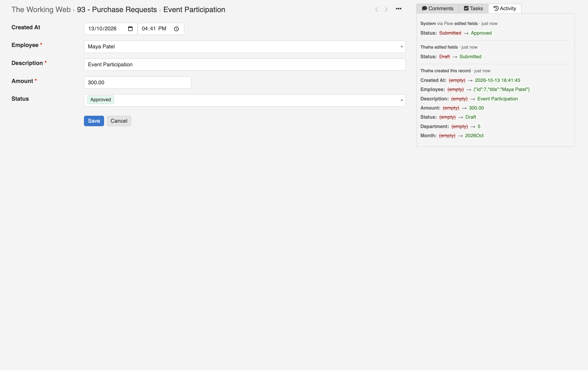Click the '300.00' Amount value in activity
Image resolution: width=588 pixels, height=370 pixels.
point(476,108)
